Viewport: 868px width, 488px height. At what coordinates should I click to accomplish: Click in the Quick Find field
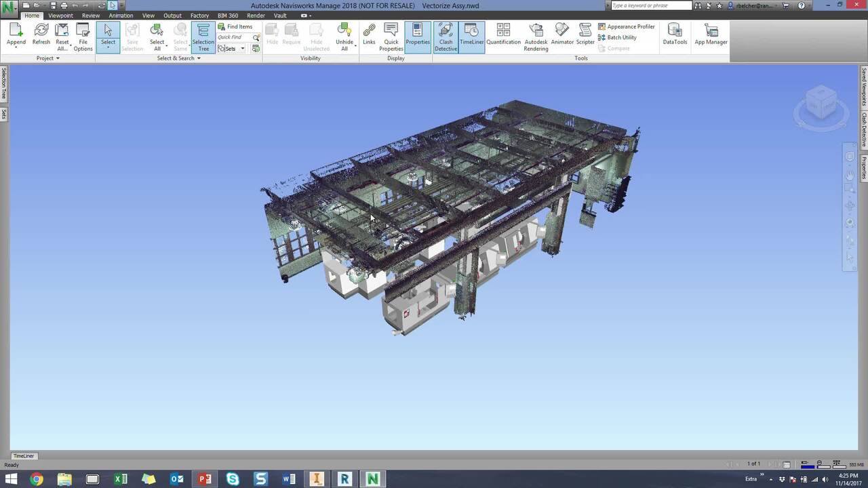234,37
